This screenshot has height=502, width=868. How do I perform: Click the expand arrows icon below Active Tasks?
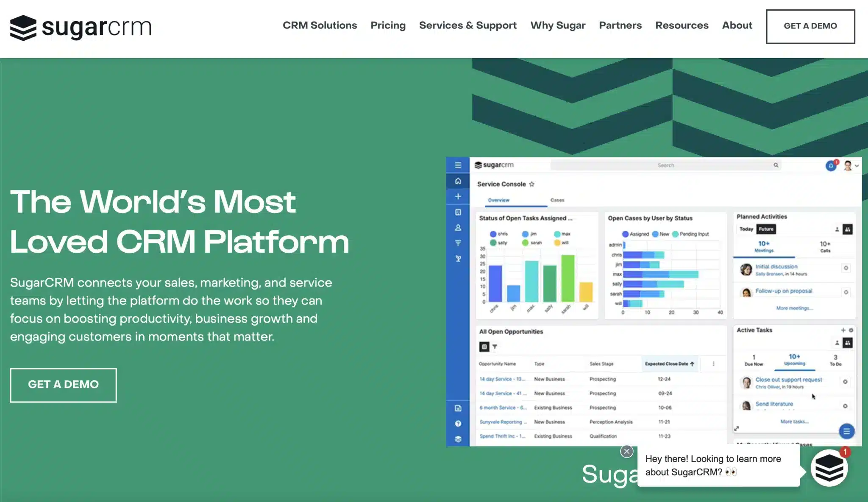[737, 429]
